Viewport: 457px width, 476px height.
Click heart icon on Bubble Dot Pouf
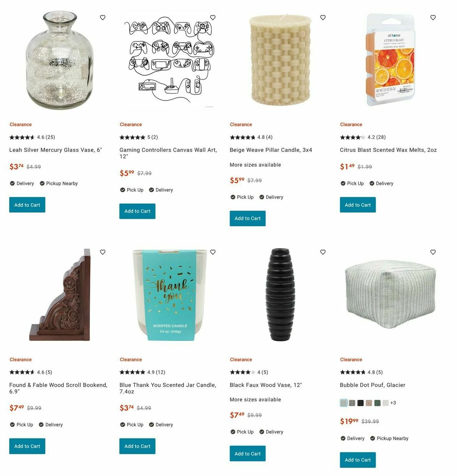(x=433, y=252)
